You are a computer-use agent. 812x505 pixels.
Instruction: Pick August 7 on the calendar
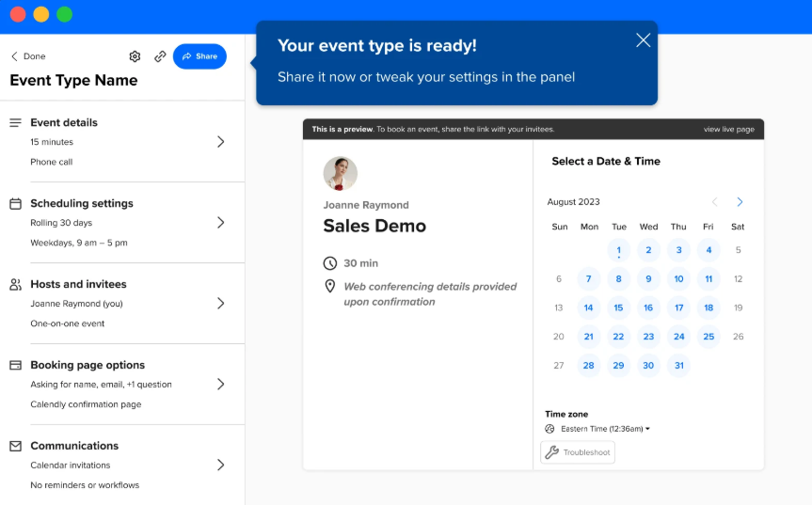[x=588, y=279]
